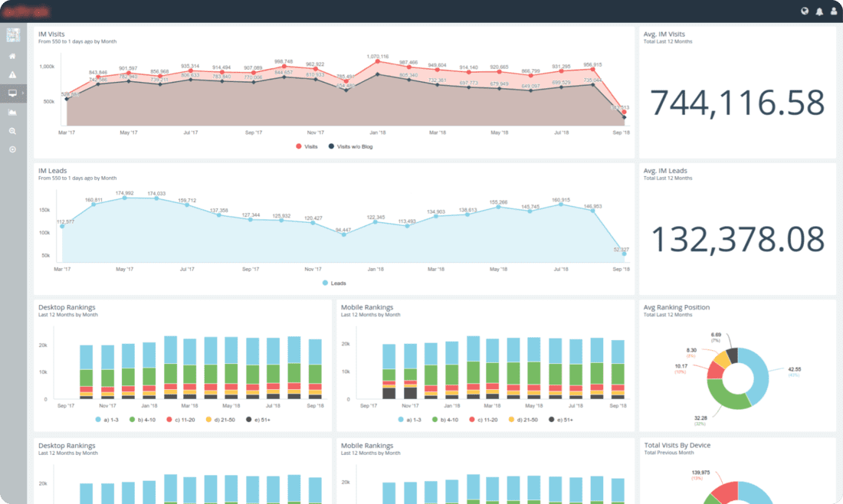843x504 pixels.
Task: Toggle the Visits w/o Blog legend series
Action: pos(350,147)
